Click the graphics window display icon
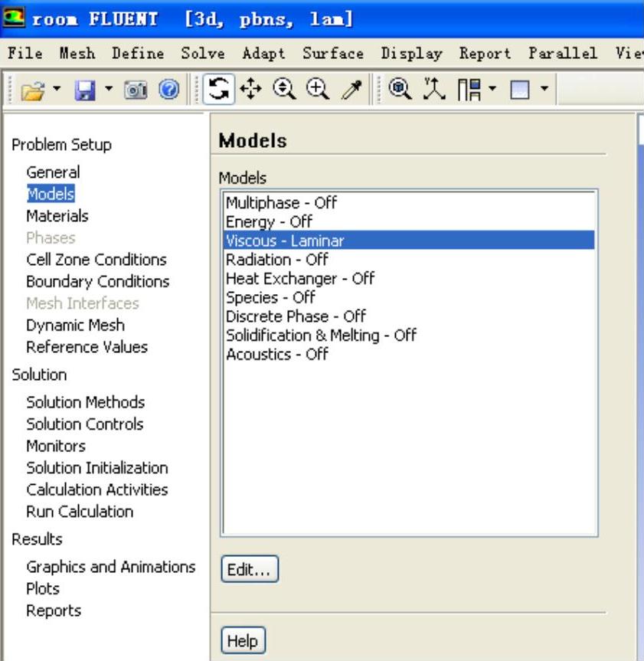Image resolution: width=644 pixels, height=661 pixels. (520, 90)
